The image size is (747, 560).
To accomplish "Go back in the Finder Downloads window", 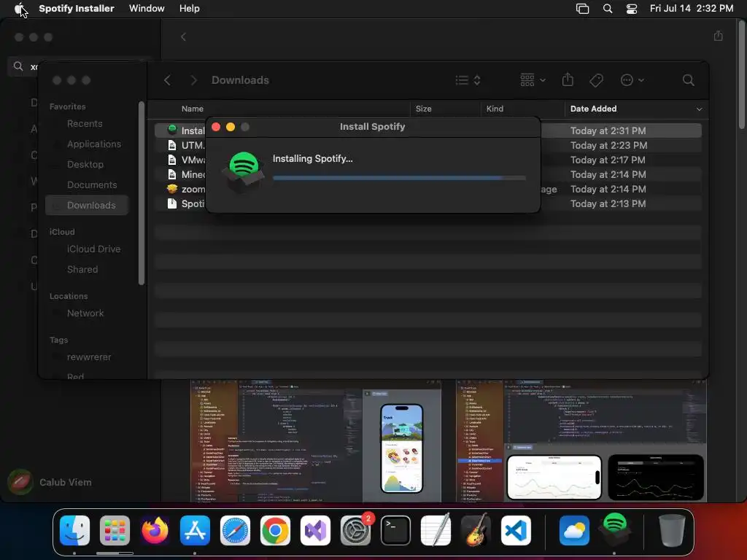I will (167, 80).
